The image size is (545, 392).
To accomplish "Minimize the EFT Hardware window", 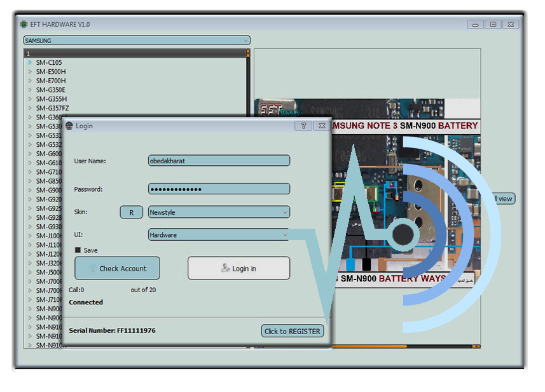I will [x=475, y=24].
